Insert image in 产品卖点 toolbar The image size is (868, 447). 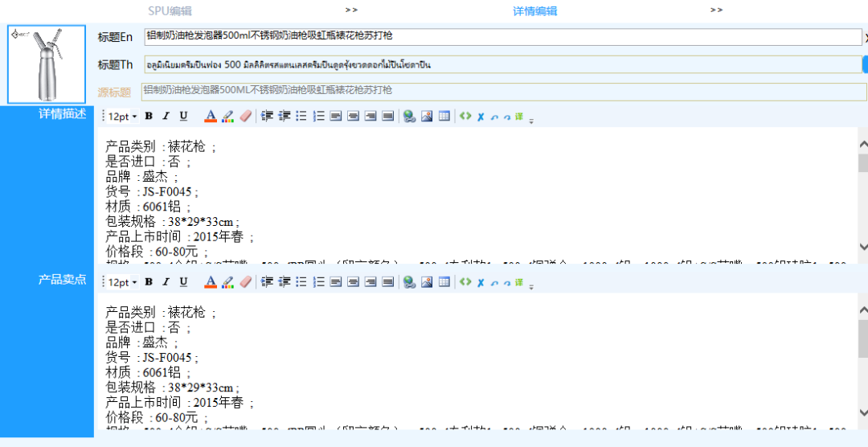click(x=427, y=282)
